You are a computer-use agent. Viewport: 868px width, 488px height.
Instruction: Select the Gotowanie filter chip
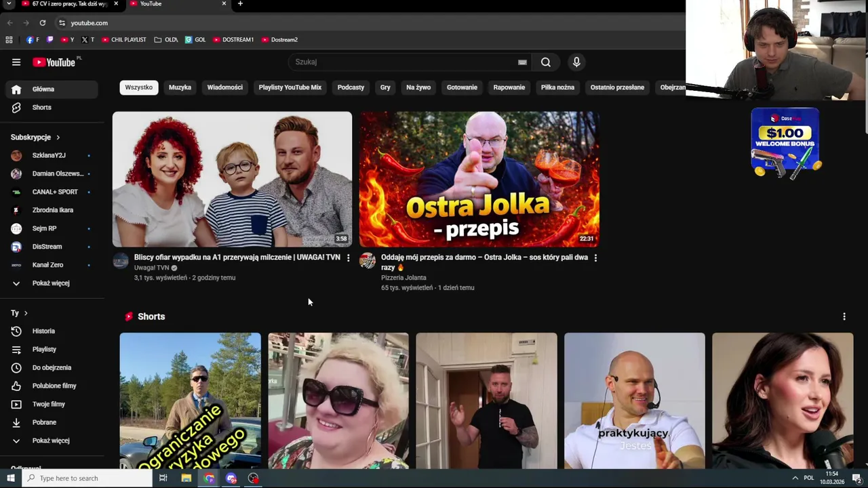click(x=462, y=87)
